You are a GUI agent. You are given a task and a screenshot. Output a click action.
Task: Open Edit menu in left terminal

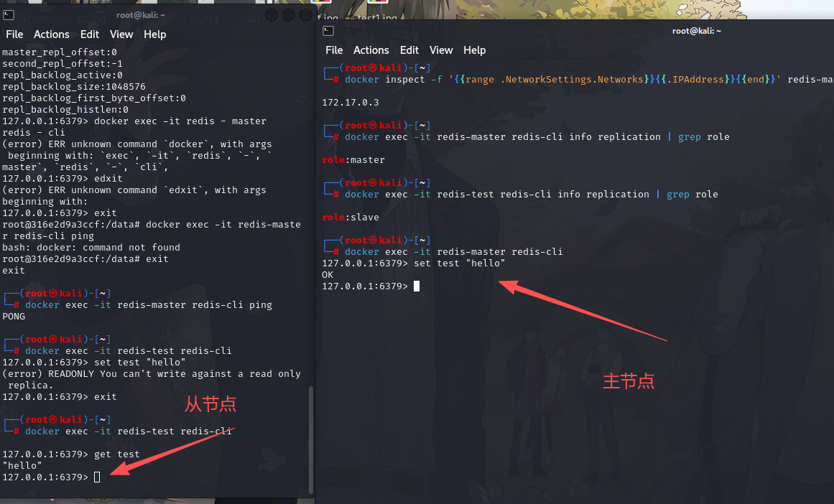click(90, 34)
